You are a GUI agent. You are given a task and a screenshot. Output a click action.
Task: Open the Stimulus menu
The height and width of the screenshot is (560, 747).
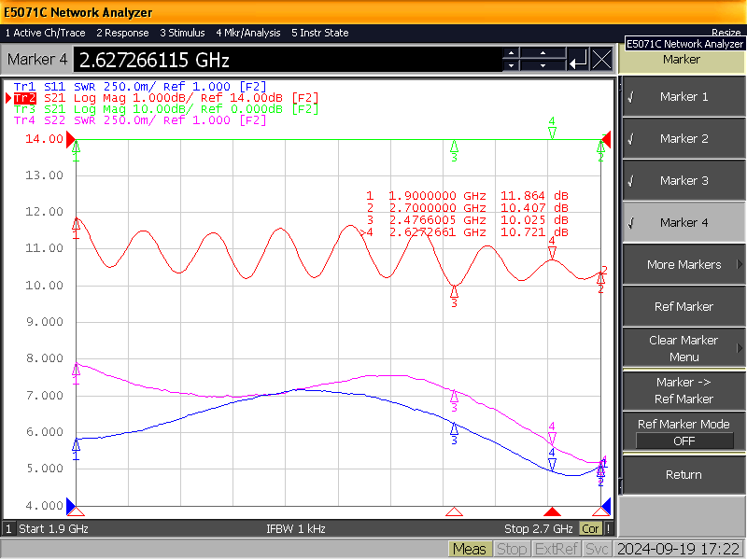182,33
